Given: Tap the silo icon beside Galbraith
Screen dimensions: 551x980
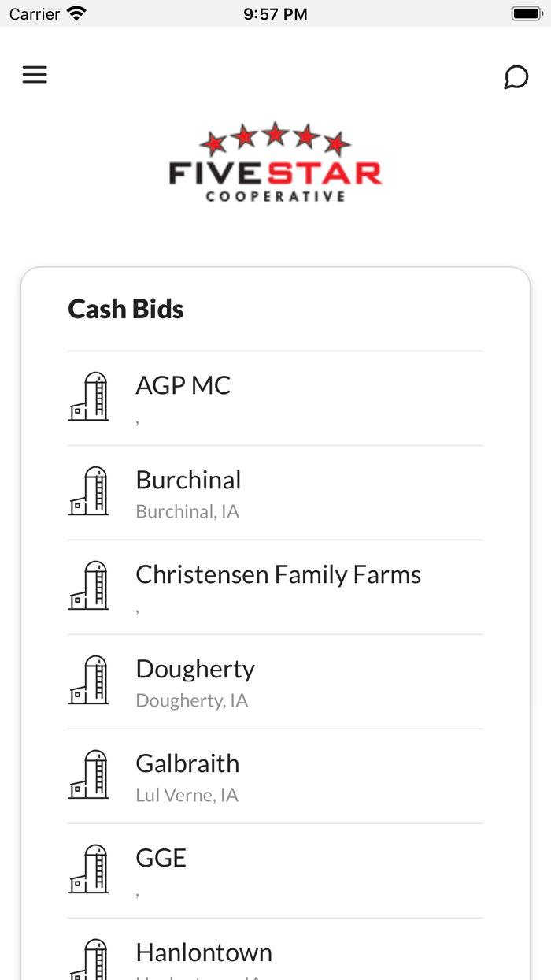Looking at the screenshot, I should point(88,774).
